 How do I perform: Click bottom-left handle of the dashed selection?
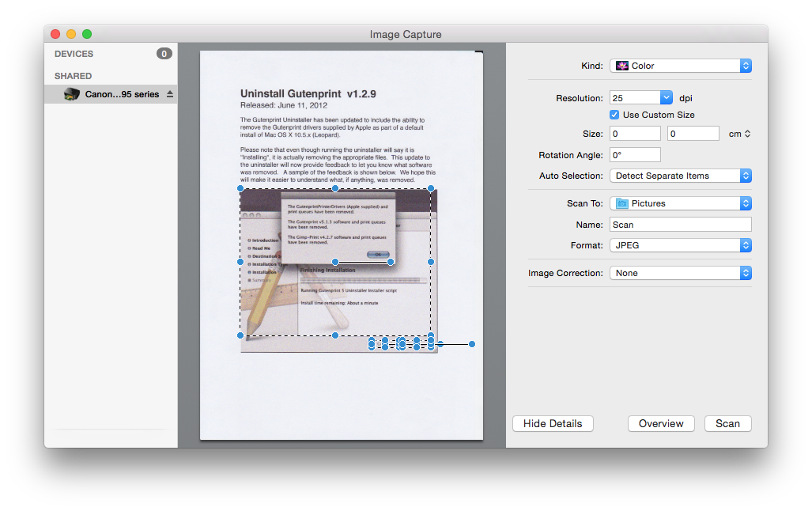coord(240,335)
